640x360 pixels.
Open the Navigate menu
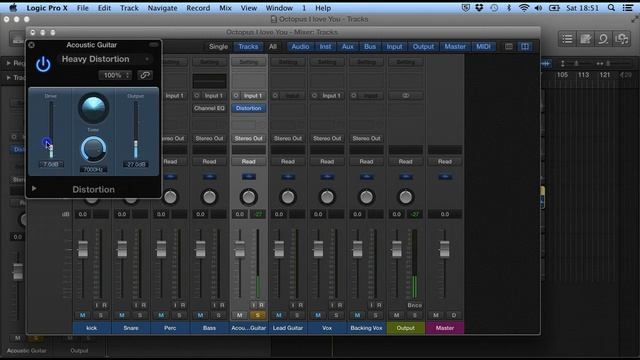162,8
